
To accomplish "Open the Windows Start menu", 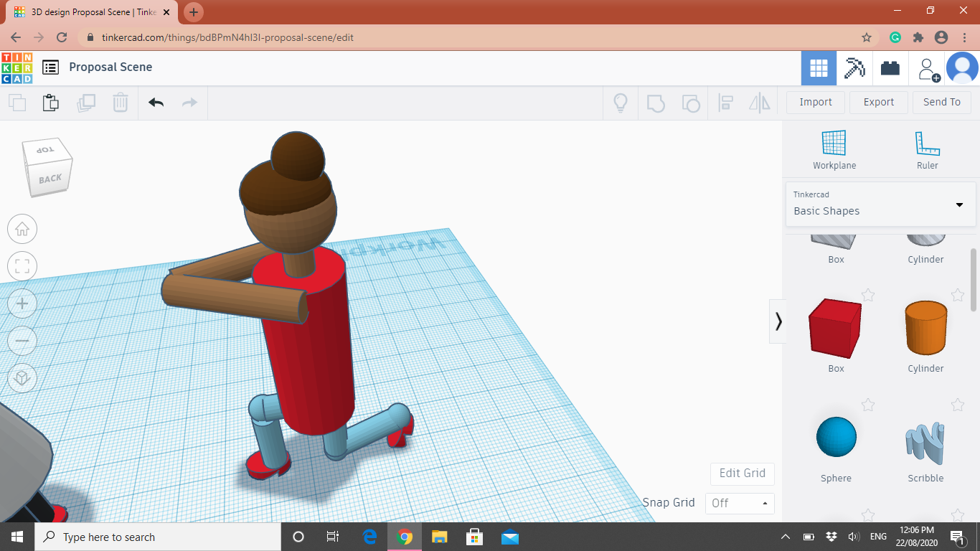I will (x=17, y=537).
